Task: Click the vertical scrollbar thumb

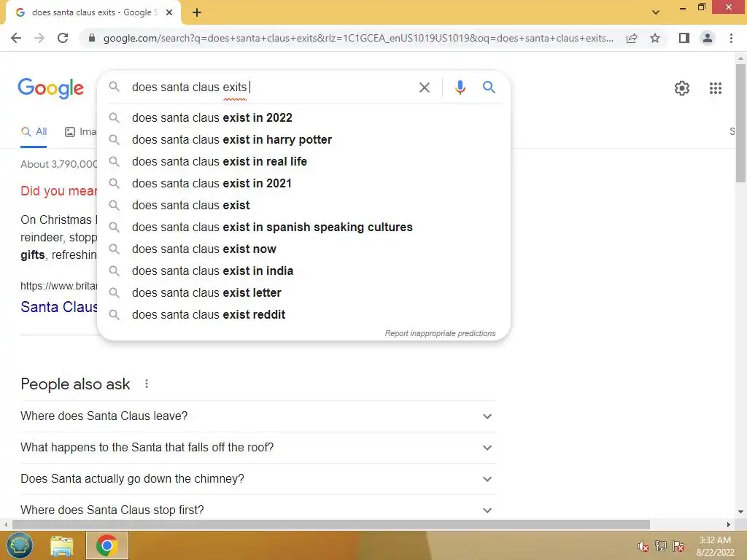Action: click(x=740, y=122)
